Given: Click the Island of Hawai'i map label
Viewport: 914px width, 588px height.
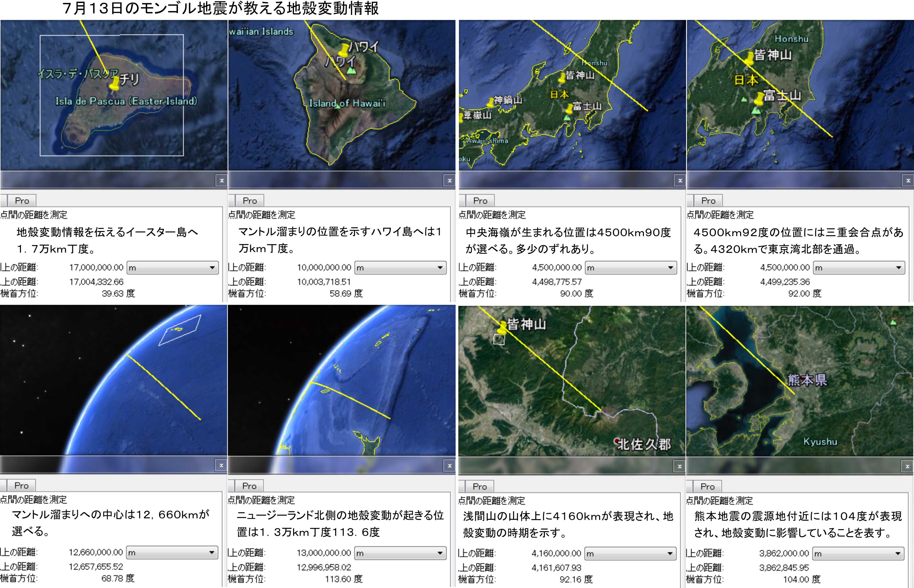Looking at the screenshot, I should [x=347, y=103].
